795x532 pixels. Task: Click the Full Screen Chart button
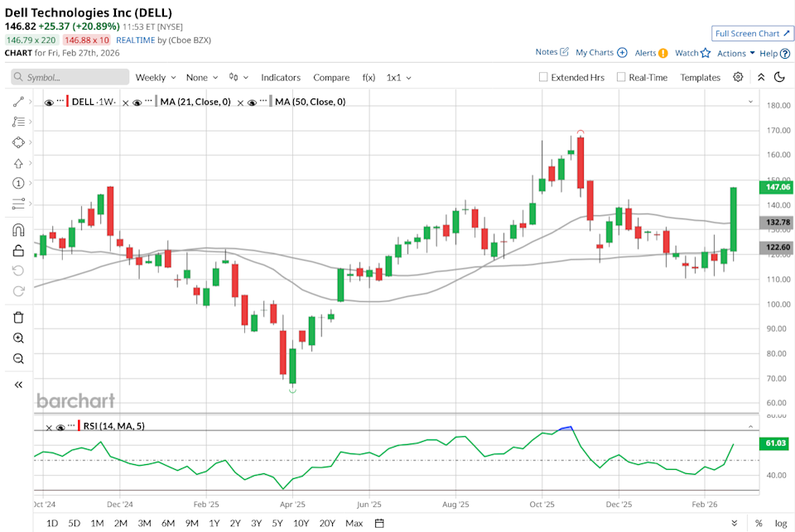(752, 33)
